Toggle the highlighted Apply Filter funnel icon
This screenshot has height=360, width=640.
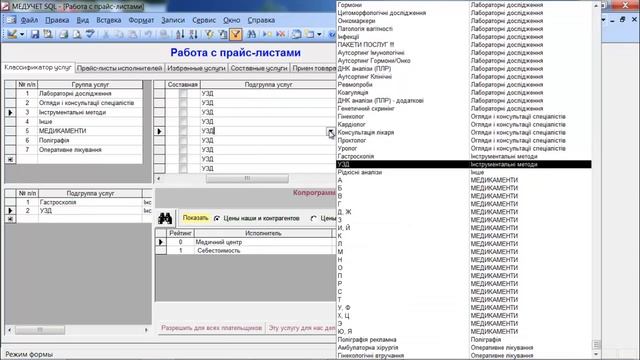tap(236, 35)
